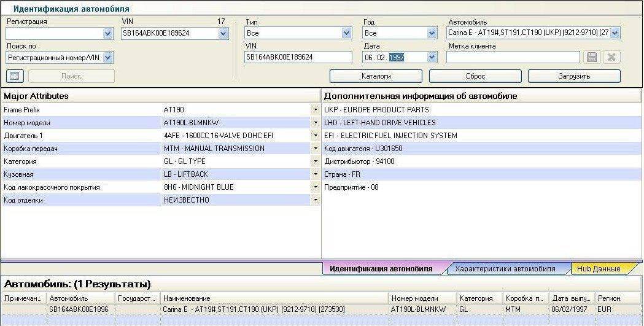The width and height of the screenshot is (644, 326).
Task: Expand the Год dropdown
Action: point(432,33)
